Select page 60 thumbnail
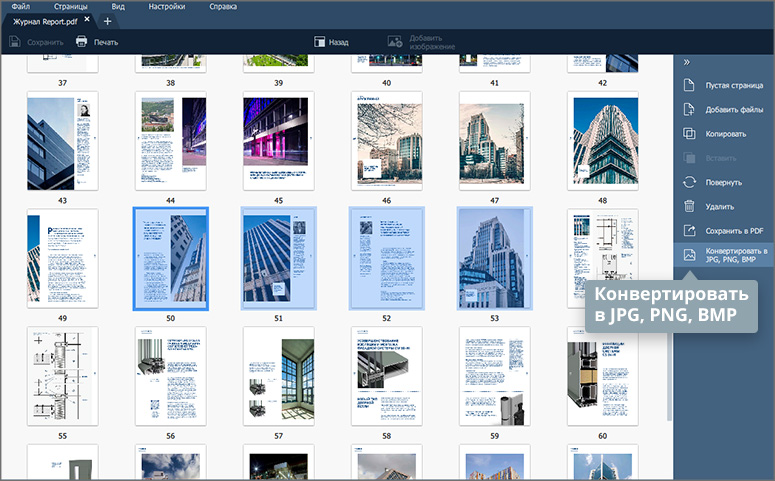Screen dimensions: 775x481 point(603,376)
